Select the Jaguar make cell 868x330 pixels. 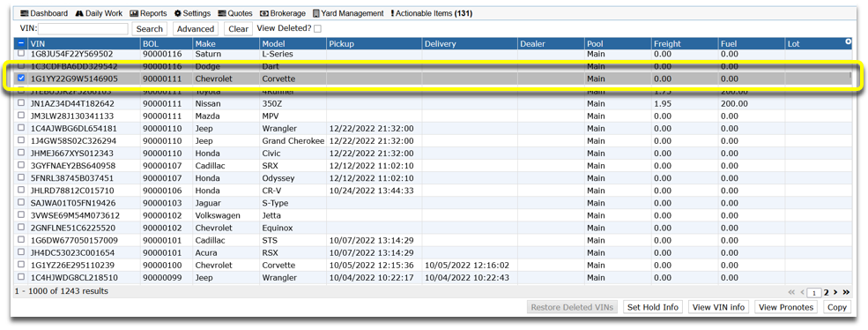tap(226, 203)
